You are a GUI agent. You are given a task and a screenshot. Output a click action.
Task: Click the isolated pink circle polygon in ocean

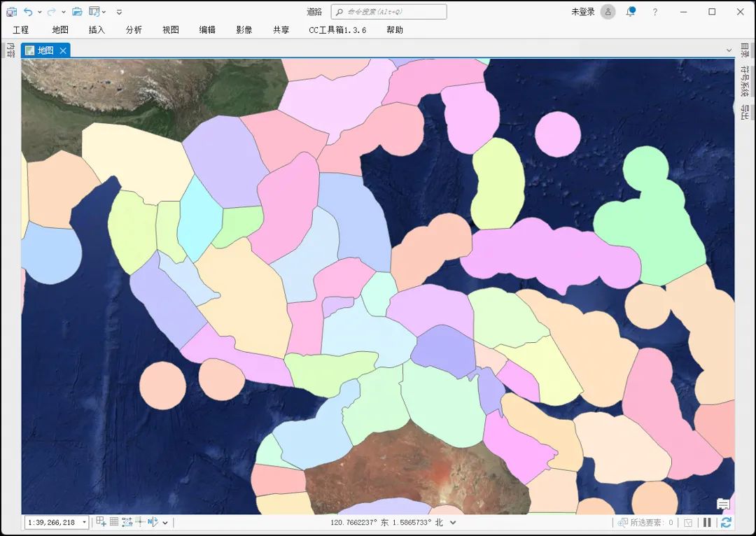click(558, 134)
